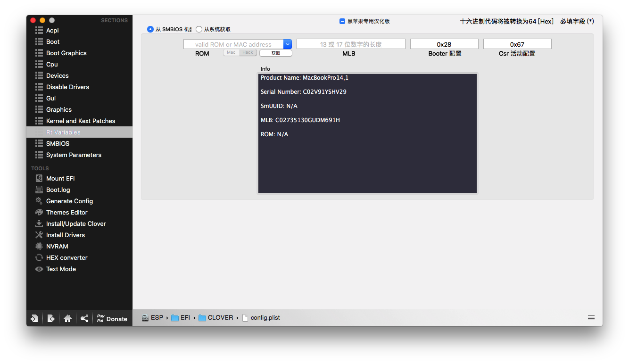Open the Themes Editor tool
Image resolution: width=629 pixels, height=364 pixels.
pos(66,212)
